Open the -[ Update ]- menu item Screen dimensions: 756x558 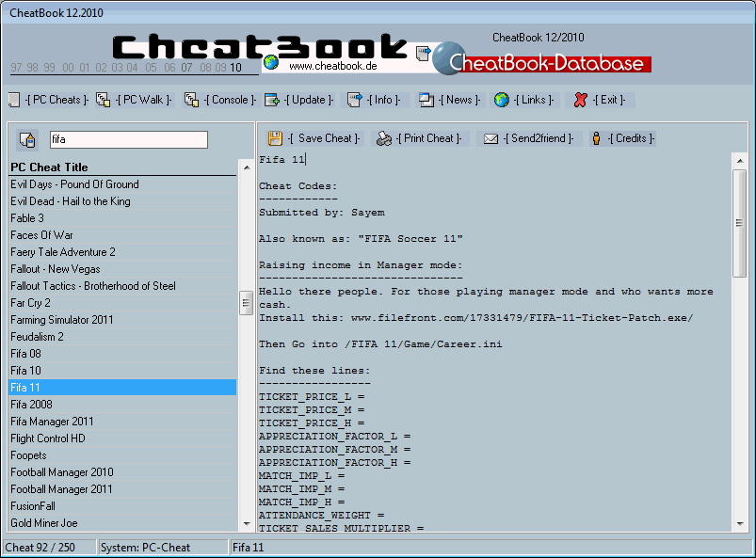309,100
